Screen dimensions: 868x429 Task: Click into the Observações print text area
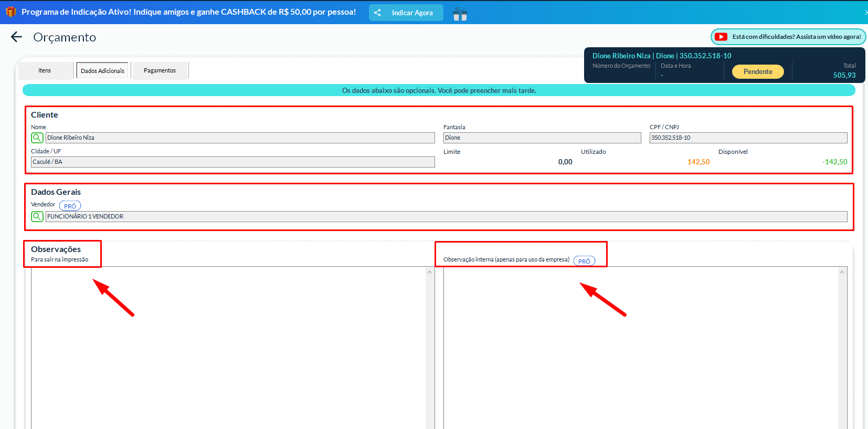tap(228, 347)
